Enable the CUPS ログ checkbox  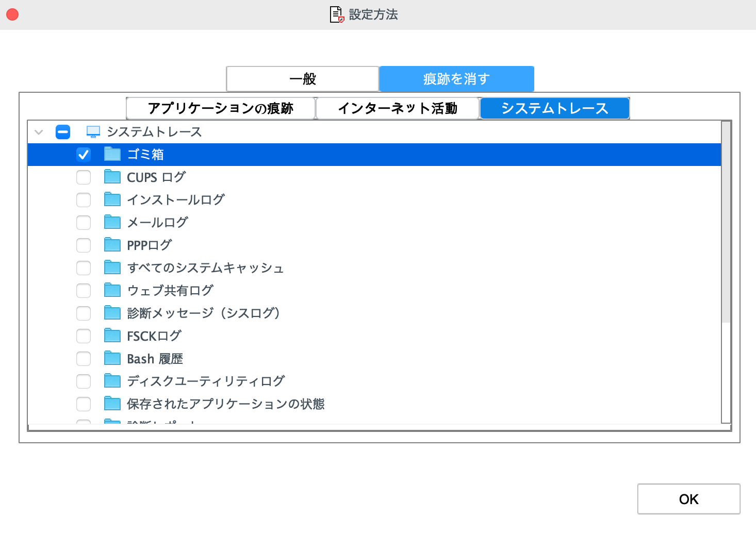tap(84, 177)
